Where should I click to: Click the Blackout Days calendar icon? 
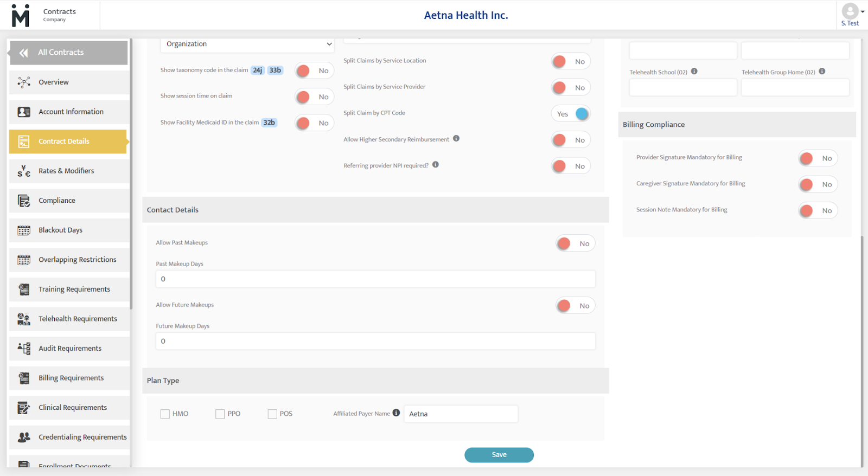(x=24, y=230)
